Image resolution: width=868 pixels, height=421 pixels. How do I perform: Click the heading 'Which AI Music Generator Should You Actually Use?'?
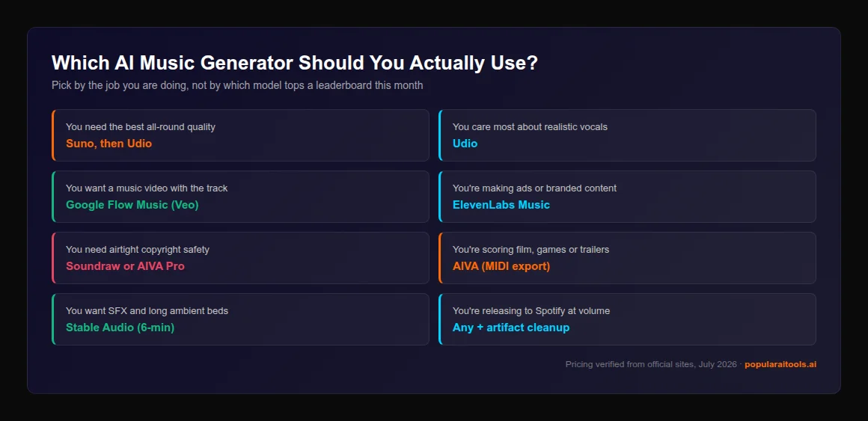295,64
